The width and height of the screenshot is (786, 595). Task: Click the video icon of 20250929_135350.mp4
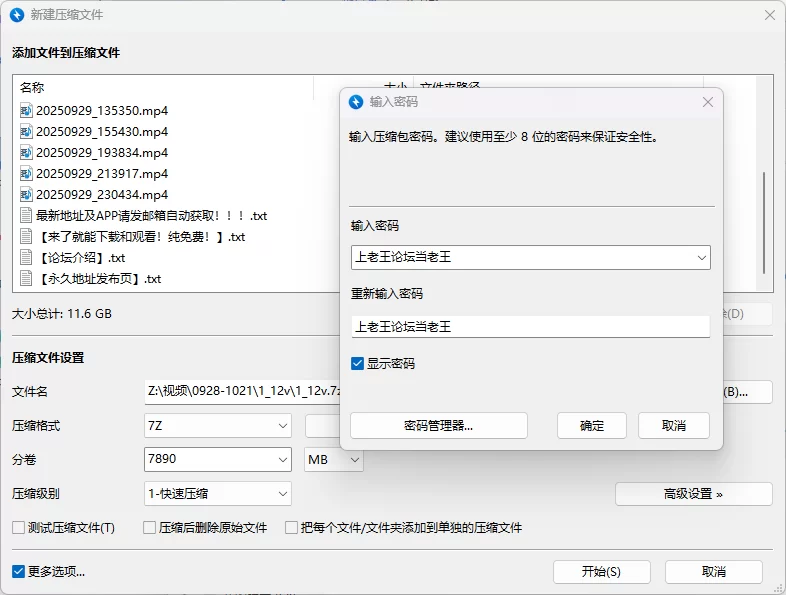[x=26, y=110]
